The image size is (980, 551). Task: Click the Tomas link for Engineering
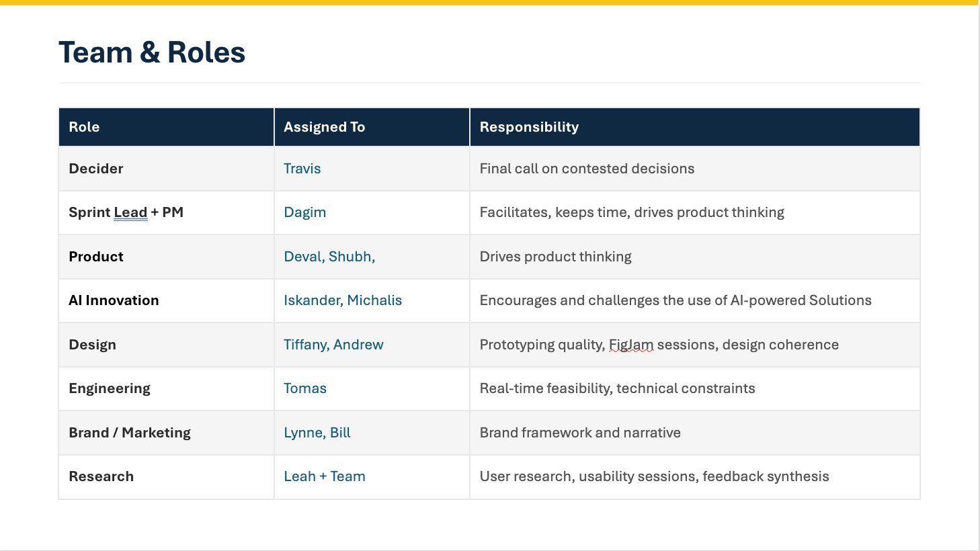pyautogui.click(x=305, y=388)
